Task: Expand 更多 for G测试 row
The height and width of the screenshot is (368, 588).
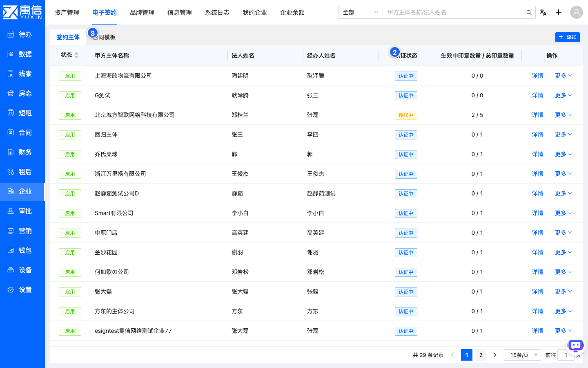Action: [563, 95]
